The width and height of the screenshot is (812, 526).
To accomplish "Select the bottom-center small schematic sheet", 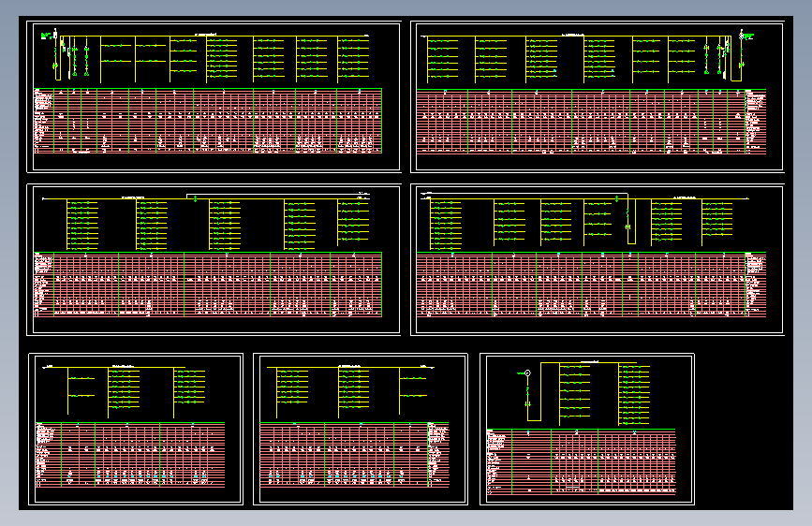I will click(x=361, y=430).
